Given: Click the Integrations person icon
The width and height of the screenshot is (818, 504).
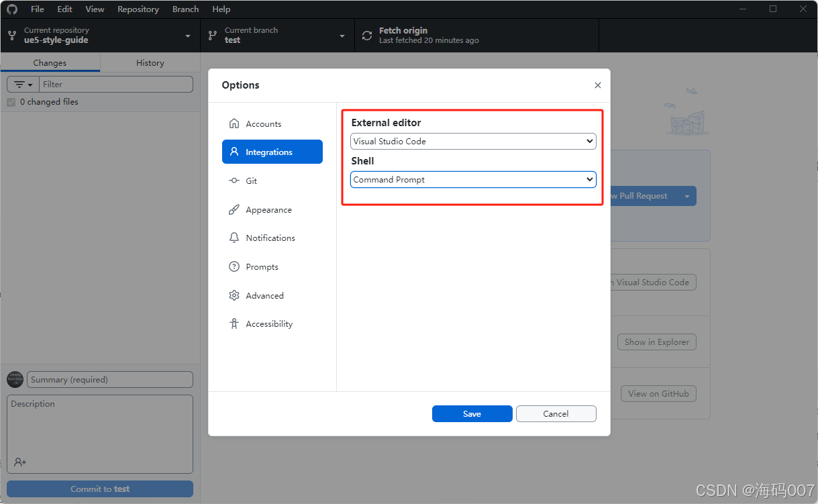Looking at the screenshot, I should pyautogui.click(x=234, y=152).
